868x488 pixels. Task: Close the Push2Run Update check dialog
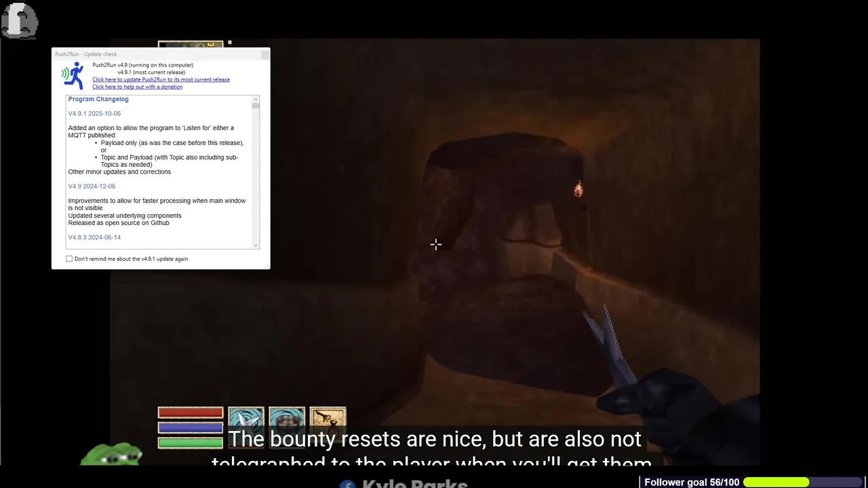coord(264,54)
